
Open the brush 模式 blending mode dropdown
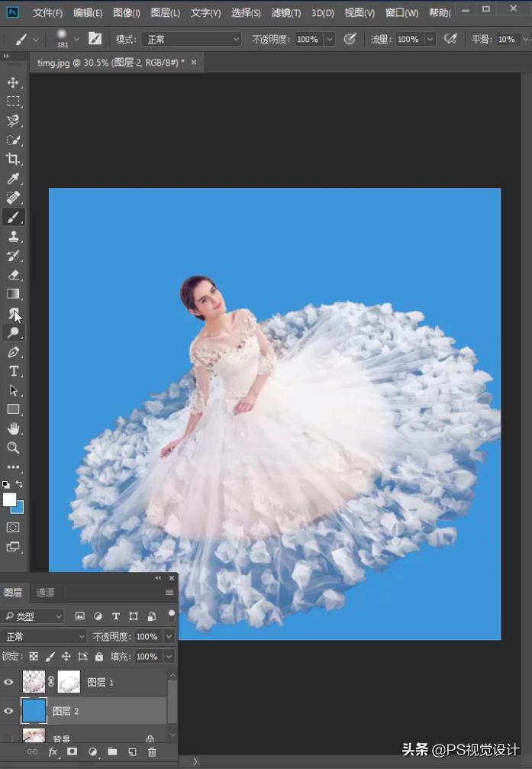[191, 39]
